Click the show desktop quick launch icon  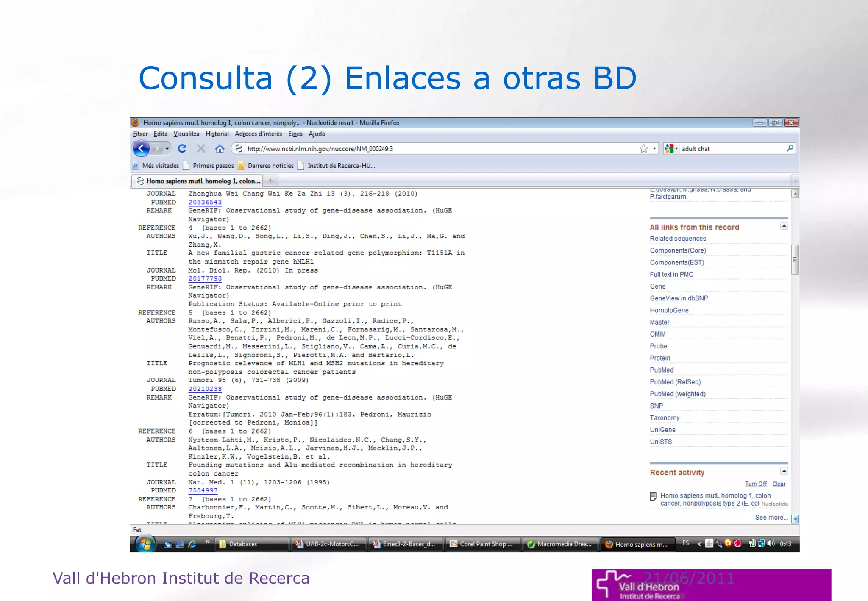(180, 544)
